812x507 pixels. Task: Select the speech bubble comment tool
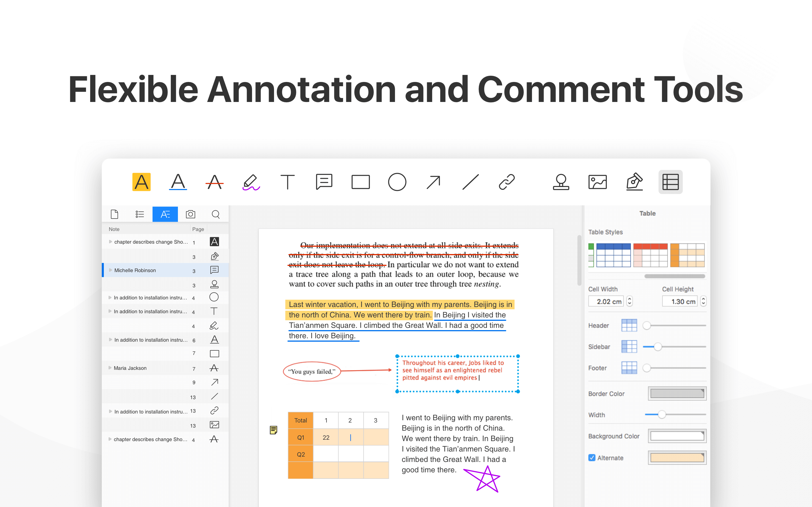tap(323, 181)
